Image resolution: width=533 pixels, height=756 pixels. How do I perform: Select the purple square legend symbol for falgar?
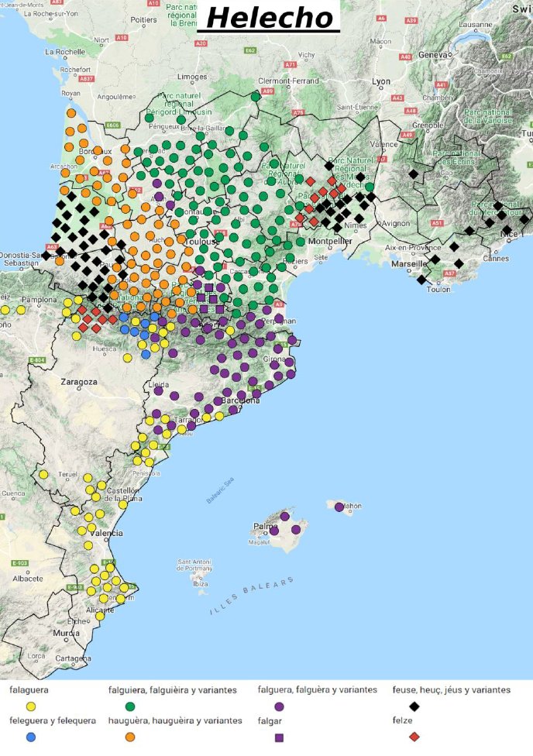point(279,737)
